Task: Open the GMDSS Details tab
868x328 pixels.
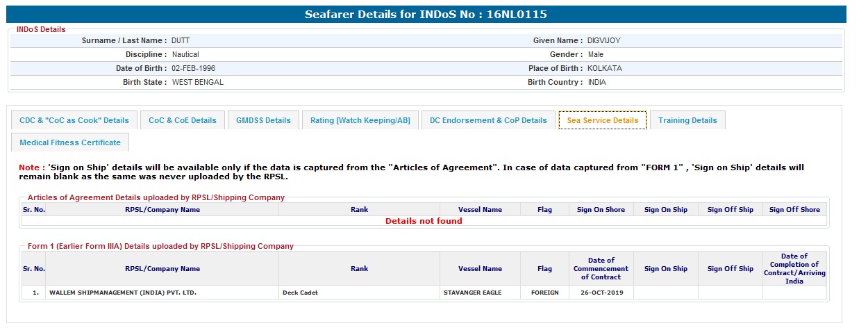Action: (263, 120)
